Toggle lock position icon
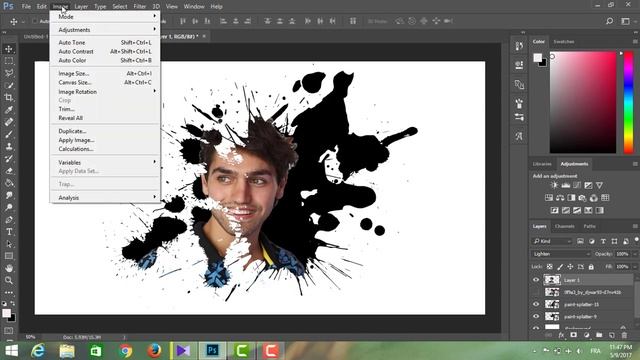The height and width of the screenshot is (360, 640). 570,267
